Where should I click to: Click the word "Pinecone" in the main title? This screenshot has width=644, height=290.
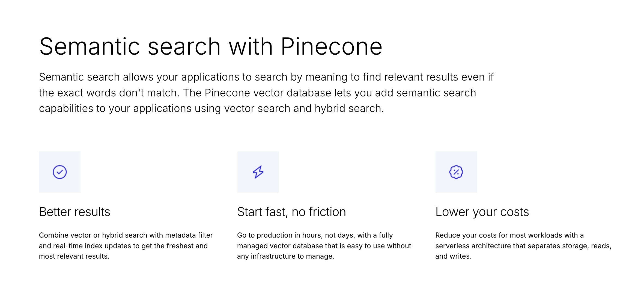[331, 47]
